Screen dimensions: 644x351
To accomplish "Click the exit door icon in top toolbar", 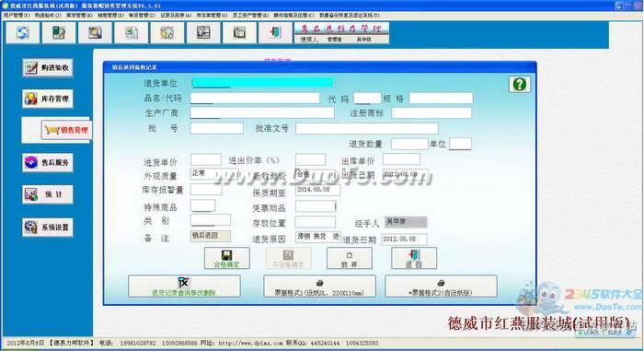I will point(275,32).
